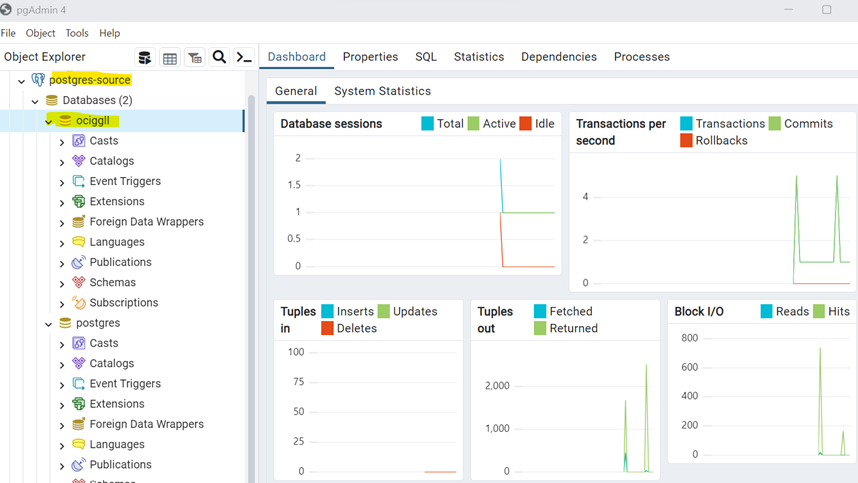The image size is (858, 483).
Task: Collapse the ociggll database node
Action: click(49, 121)
